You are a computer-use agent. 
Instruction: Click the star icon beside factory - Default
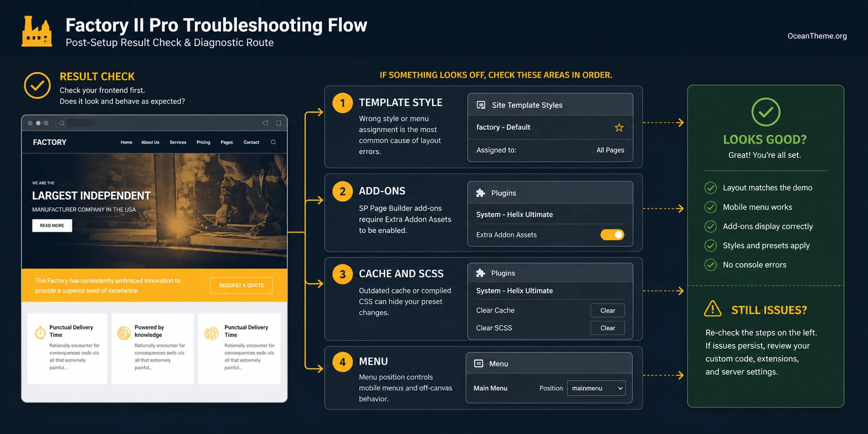(x=619, y=127)
